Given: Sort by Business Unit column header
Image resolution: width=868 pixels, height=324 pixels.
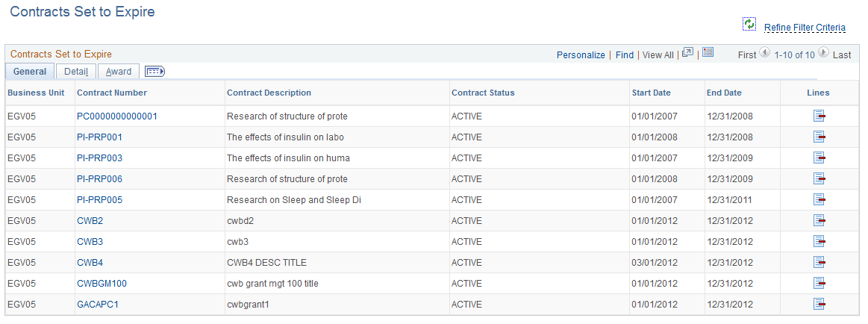Looking at the screenshot, I should click(36, 93).
